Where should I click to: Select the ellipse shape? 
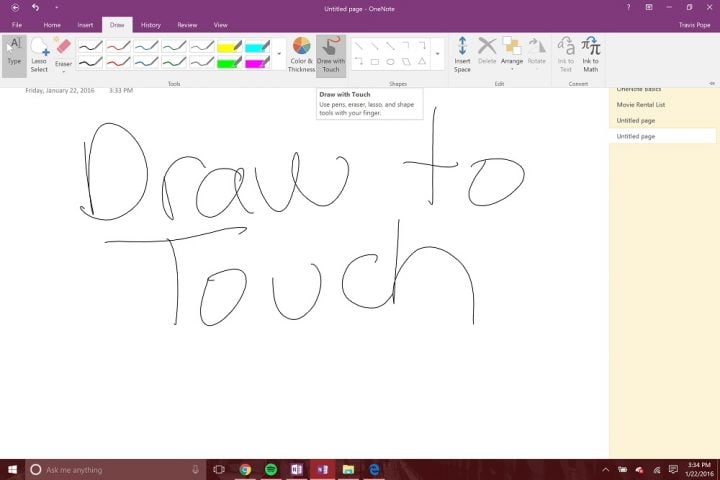[x=390, y=62]
